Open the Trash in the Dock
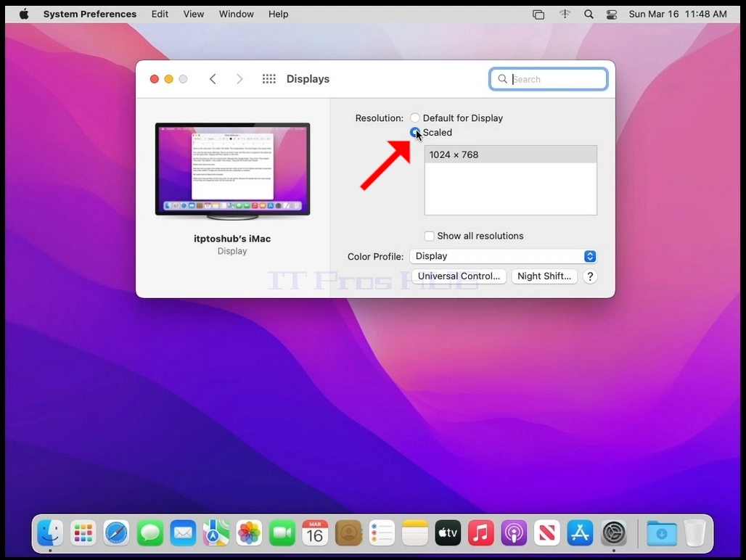This screenshot has width=746, height=560. coord(694,533)
